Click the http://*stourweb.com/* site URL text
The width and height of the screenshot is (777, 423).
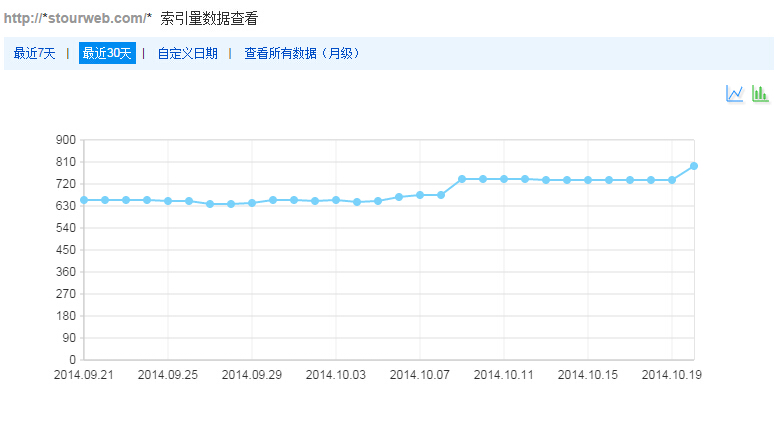tap(78, 18)
